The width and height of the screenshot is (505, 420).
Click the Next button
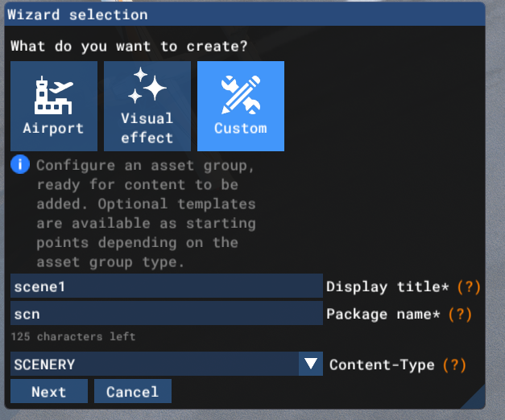point(49,392)
